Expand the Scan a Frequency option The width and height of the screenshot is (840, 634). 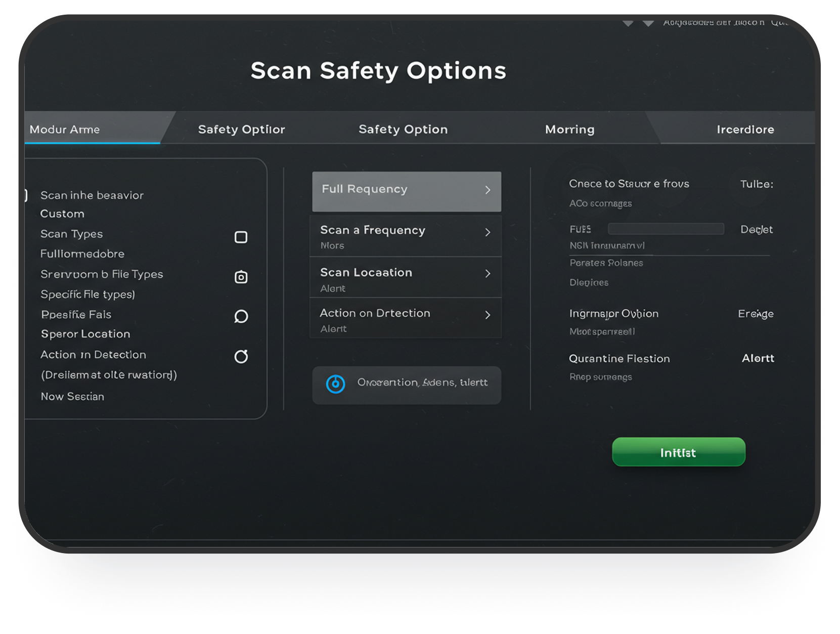(487, 233)
